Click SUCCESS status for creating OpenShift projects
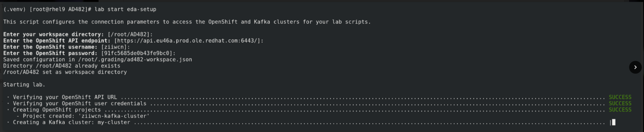The height and width of the screenshot is (132, 644). tap(620, 110)
